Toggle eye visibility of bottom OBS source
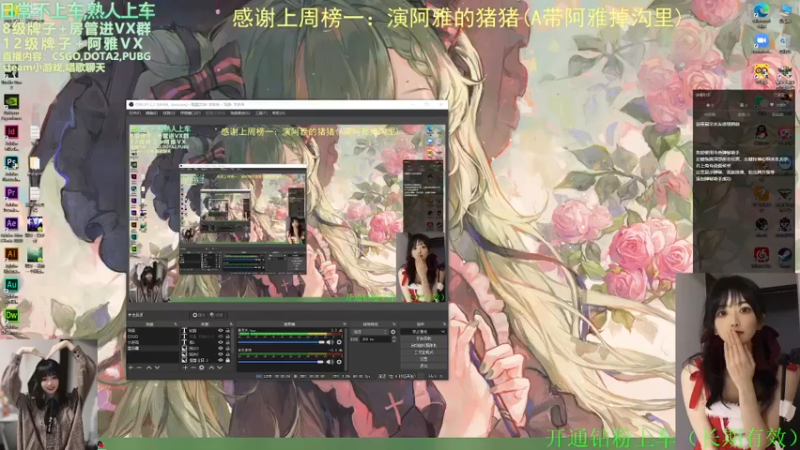800x450 pixels. pos(220,360)
